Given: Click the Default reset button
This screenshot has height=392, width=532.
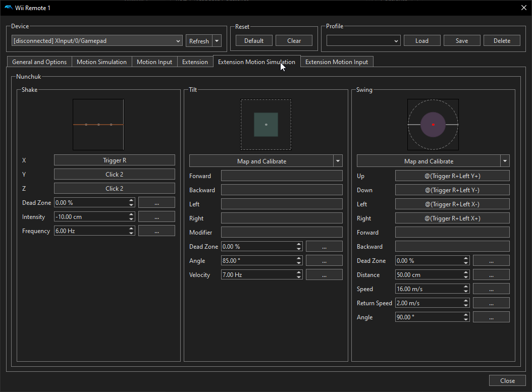Looking at the screenshot, I should click(x=254, y=41).
